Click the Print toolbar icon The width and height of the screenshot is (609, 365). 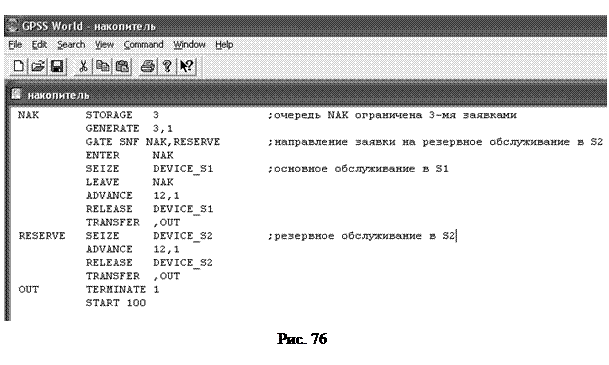point(148,66)
